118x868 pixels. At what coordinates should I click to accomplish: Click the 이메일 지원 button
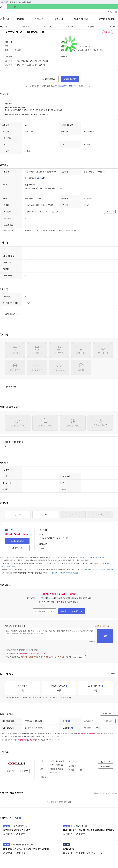pyautogui.click(x=17, y=548)
